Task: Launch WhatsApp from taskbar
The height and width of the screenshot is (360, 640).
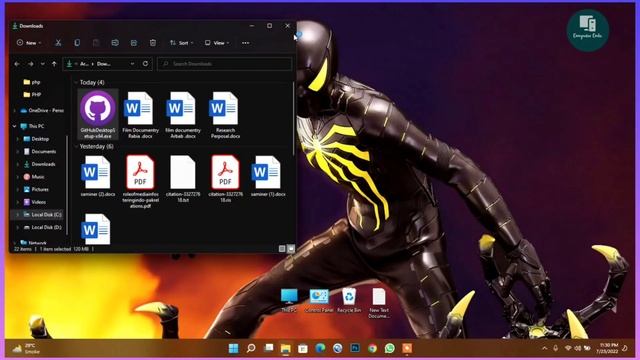Action: pos(390,348)
